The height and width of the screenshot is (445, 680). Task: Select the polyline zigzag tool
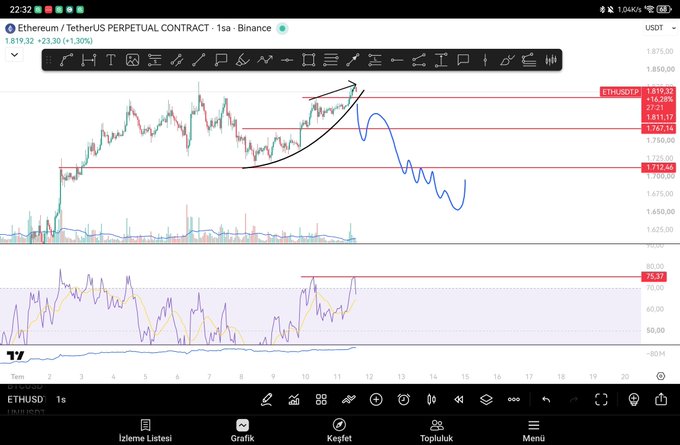pos(265,60)
